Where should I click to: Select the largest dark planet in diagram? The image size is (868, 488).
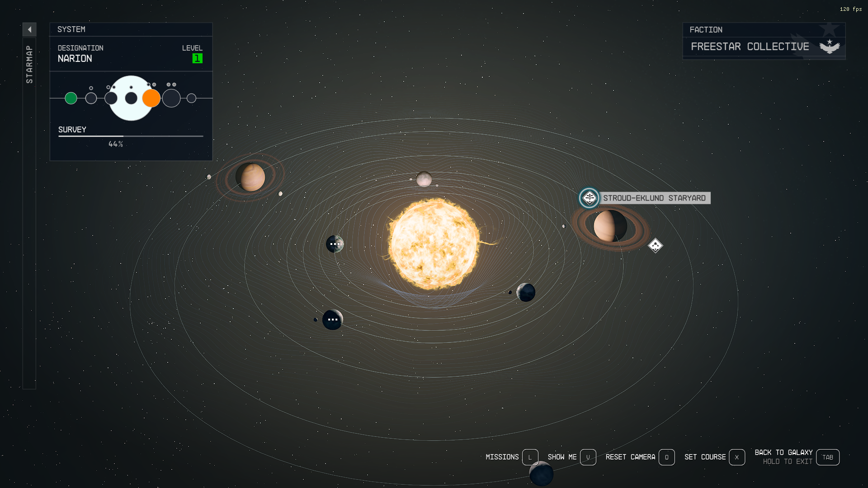[171, 98]
